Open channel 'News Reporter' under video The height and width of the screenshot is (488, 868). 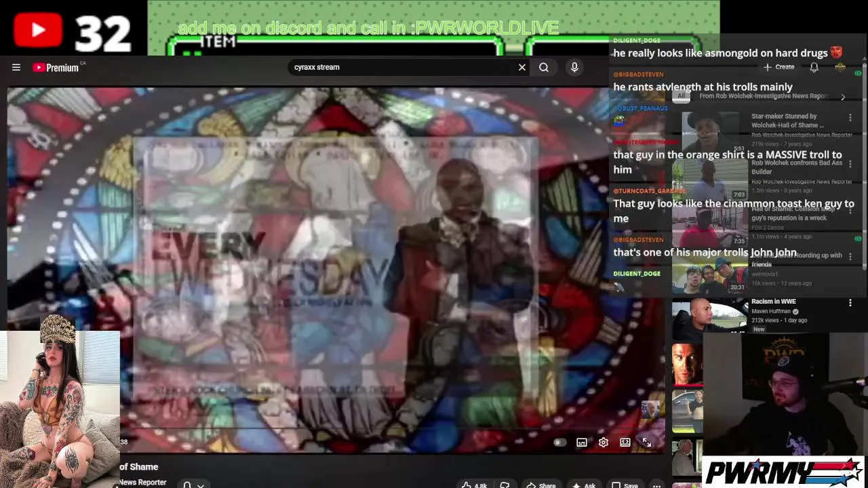click(x=142, y=483)
